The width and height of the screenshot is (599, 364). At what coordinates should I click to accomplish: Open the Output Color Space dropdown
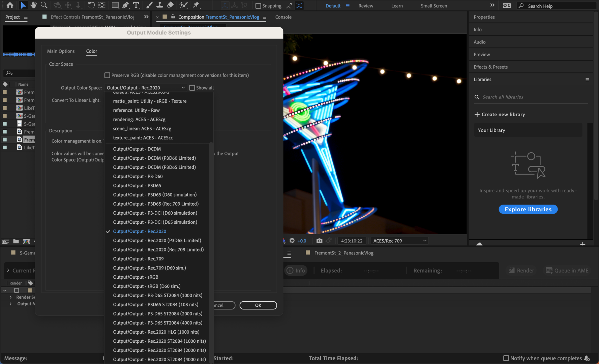click(x=145, y=88)
